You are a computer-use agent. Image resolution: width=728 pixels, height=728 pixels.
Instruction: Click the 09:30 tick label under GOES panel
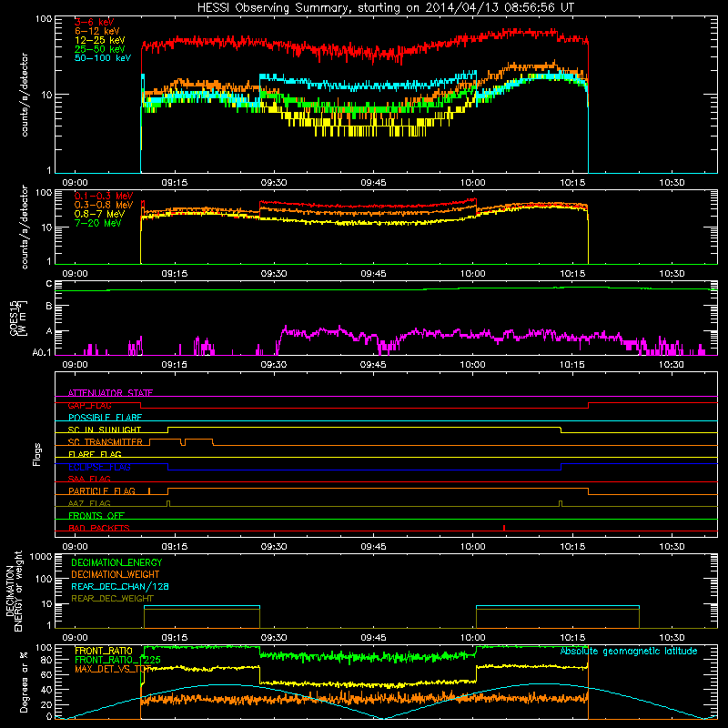click(274, 365)
